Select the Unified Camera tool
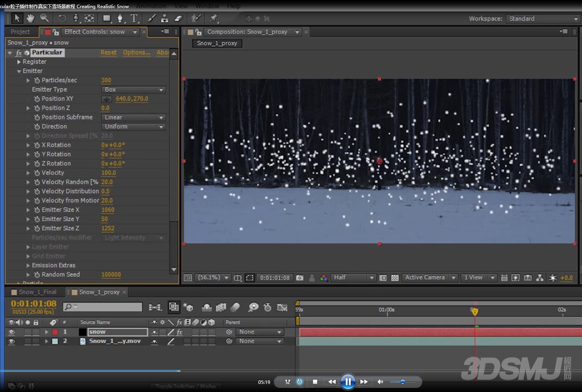Image resolution: width=582 pixels, height=392 pixels. coord(76,18)
